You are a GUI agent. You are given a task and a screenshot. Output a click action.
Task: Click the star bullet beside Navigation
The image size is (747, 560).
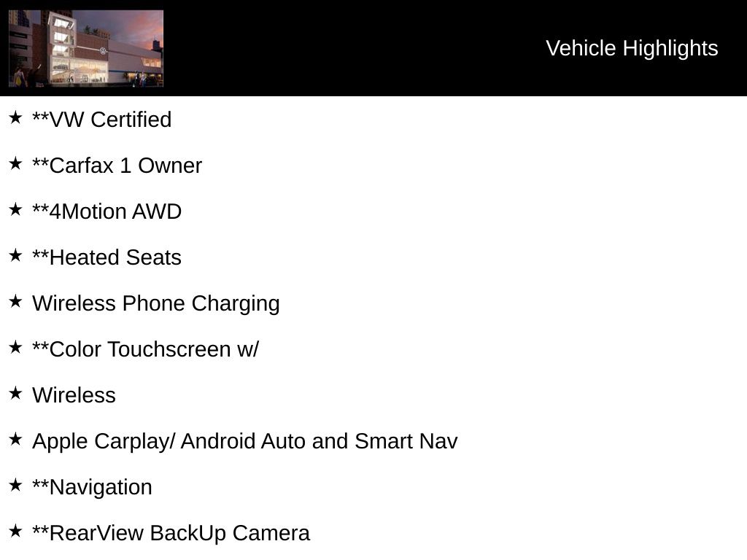tap(15, 485)
